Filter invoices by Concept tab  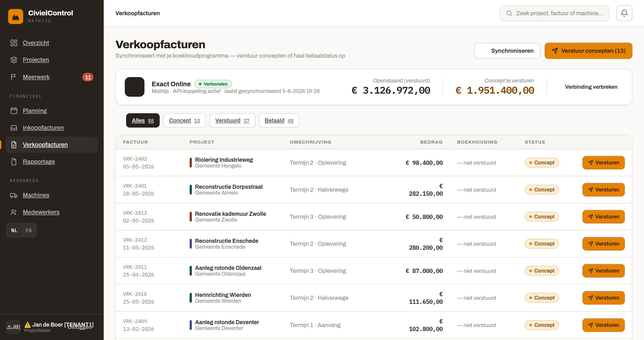(184, 120)
